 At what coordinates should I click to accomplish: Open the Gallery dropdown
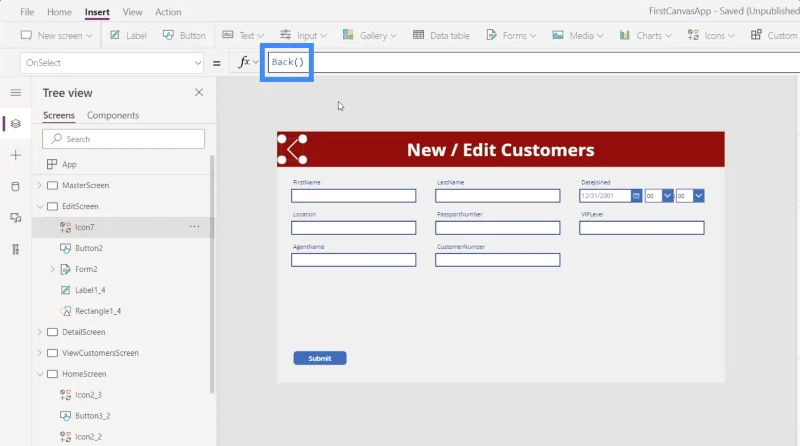coord(369,35)
